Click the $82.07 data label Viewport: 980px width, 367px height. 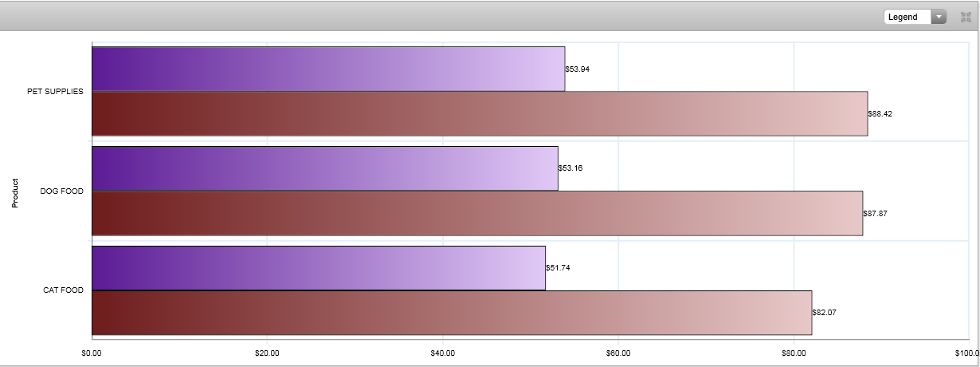point(825,313)
